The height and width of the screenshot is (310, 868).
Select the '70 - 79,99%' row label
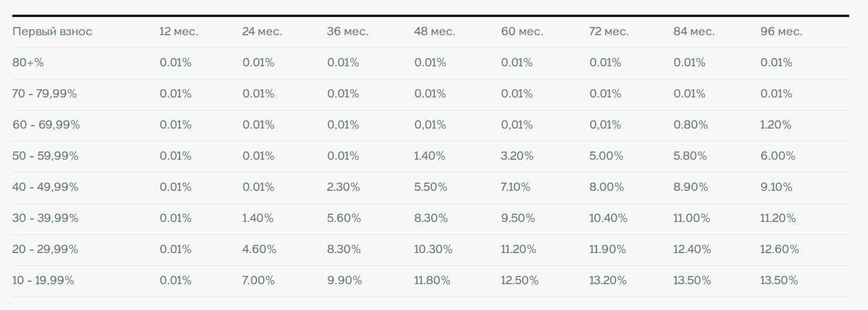coord(45,94)
